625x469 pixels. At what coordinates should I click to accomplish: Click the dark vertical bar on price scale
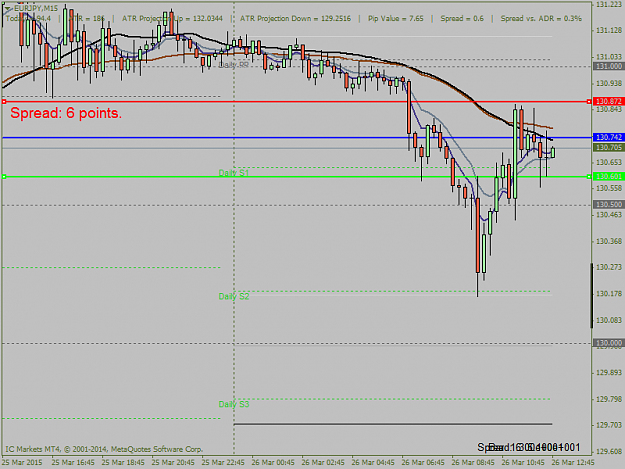pos(592,296)
